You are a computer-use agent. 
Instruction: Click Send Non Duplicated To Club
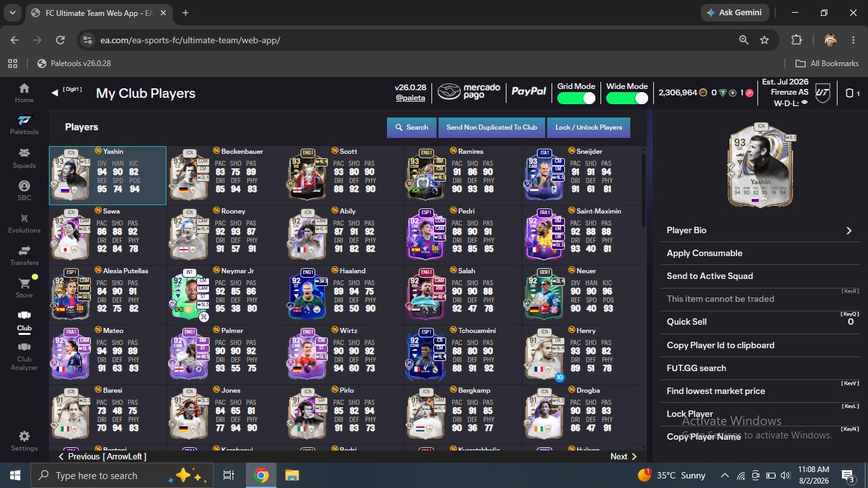492,127
